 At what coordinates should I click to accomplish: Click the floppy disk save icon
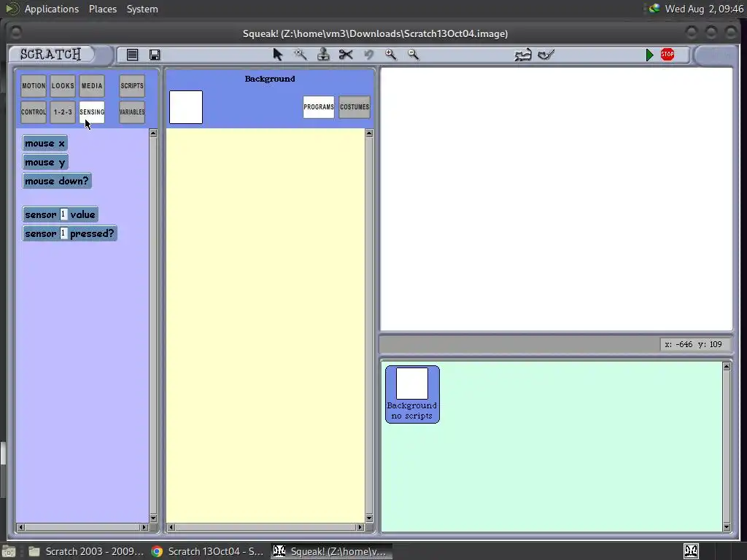point(155,55)
